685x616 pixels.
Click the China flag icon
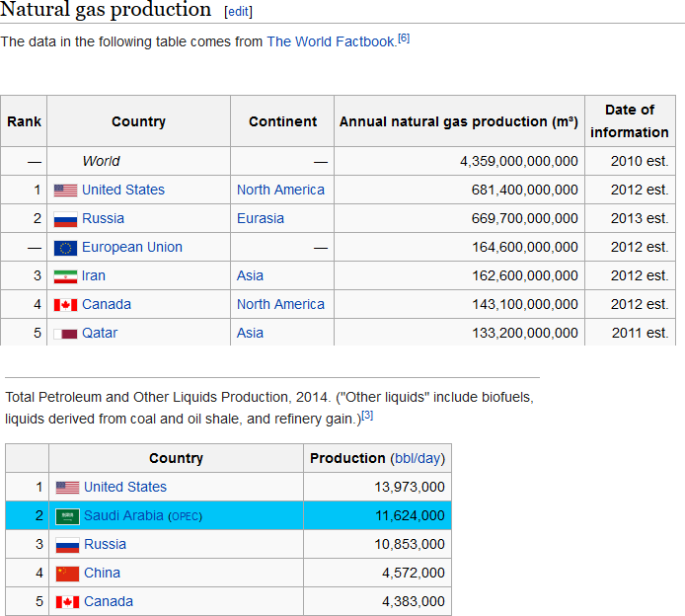[67, 574]
